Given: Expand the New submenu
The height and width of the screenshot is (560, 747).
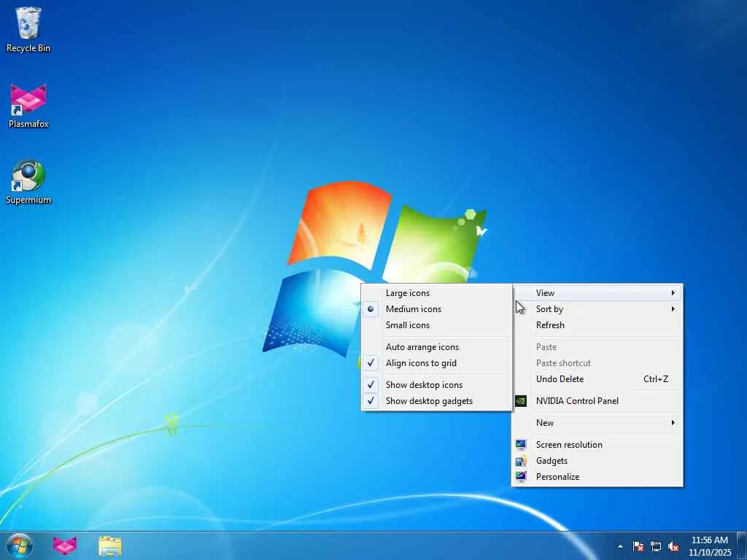Looking at the screenshot, I should pyautogui.click(x=597, y=423).
